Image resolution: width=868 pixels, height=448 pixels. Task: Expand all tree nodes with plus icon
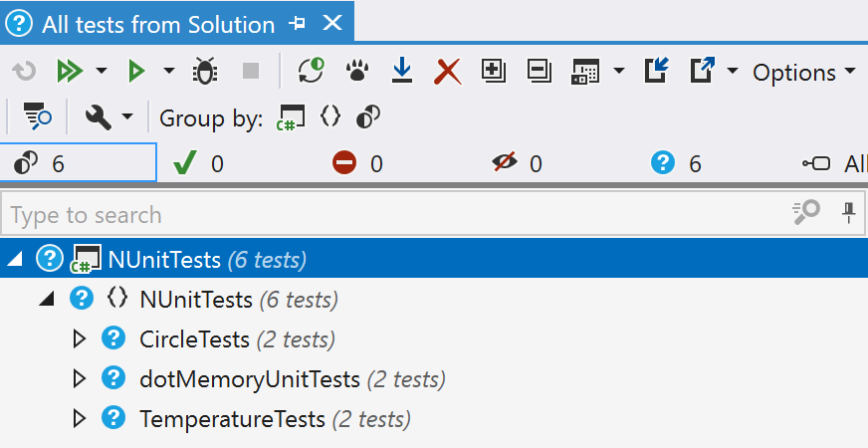click(493, 72)
